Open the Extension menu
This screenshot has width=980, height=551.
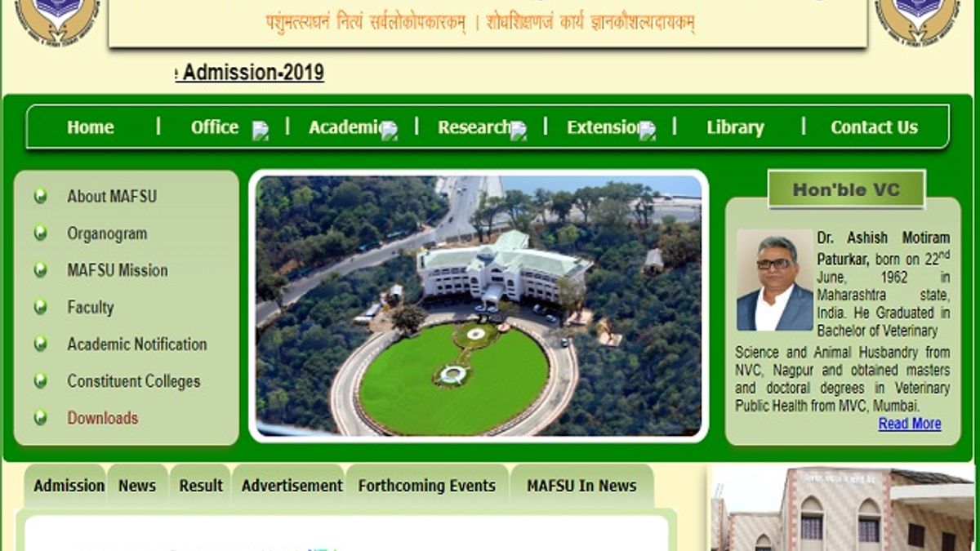coord(604,127)
